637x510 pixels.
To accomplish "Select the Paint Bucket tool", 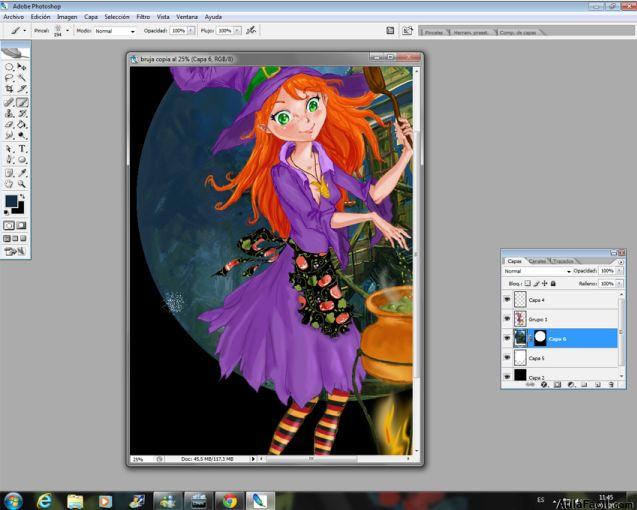I will pyautogui.click(x=22, y=124).
